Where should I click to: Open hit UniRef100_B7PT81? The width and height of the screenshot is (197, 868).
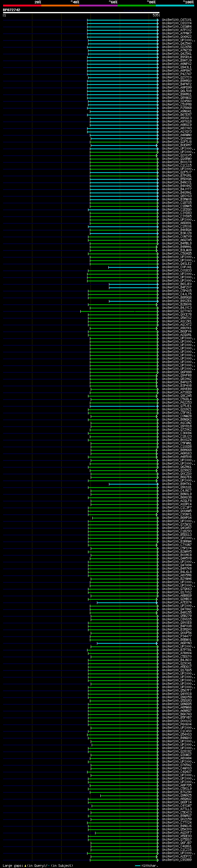[176, 650]
